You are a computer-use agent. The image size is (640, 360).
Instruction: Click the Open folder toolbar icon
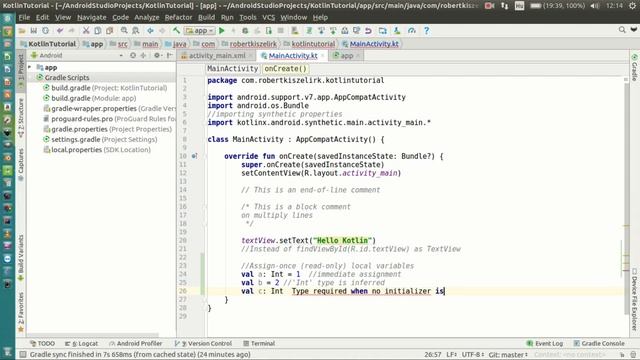(x=22, y=31)
